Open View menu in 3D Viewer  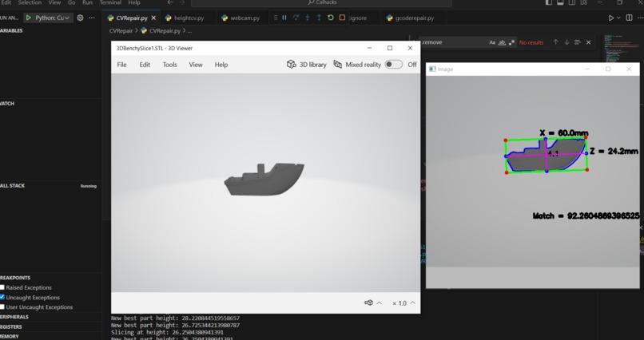[x=196, y=65]
